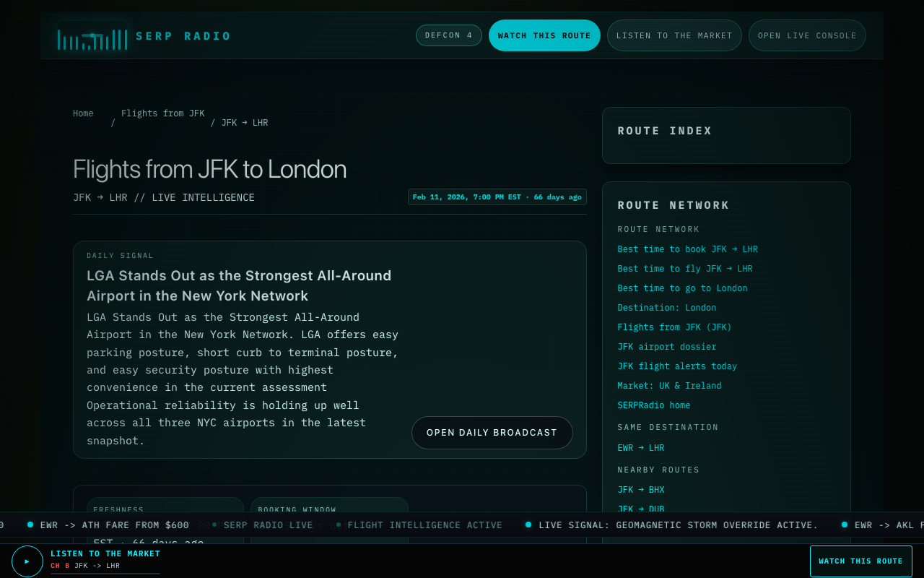Go to Home breadcrumb
Screen dimensions: 924x578
point(83,113)
